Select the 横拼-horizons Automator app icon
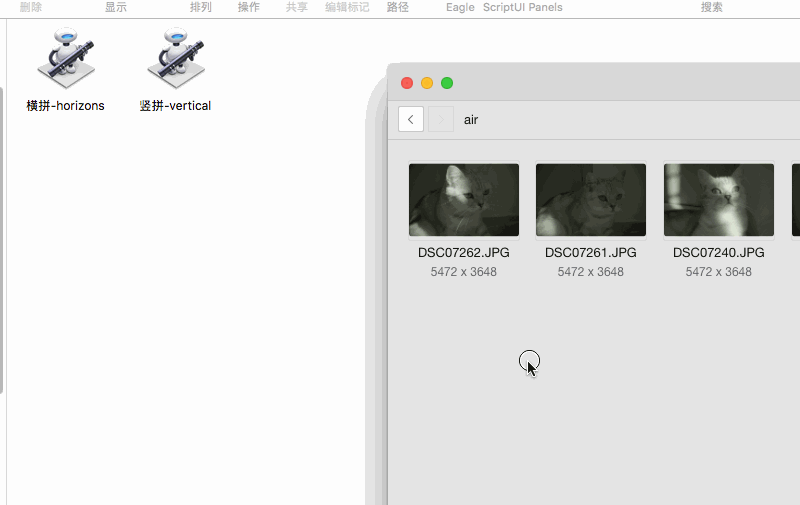The height and width of the screenshot is (505, 800). 66,58
